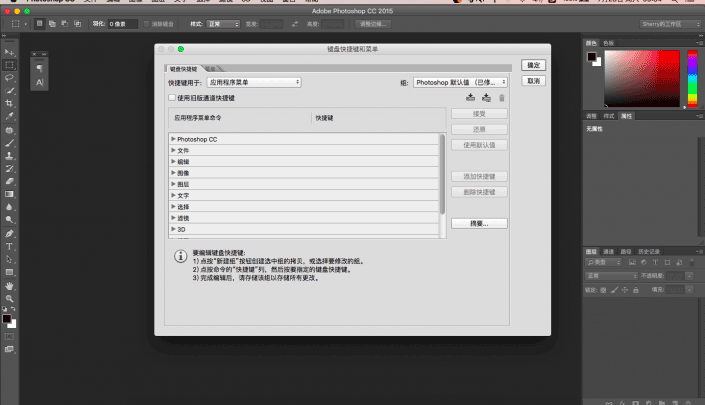Select the Gradient tool

pyautogui.click(x=9, y=194)
